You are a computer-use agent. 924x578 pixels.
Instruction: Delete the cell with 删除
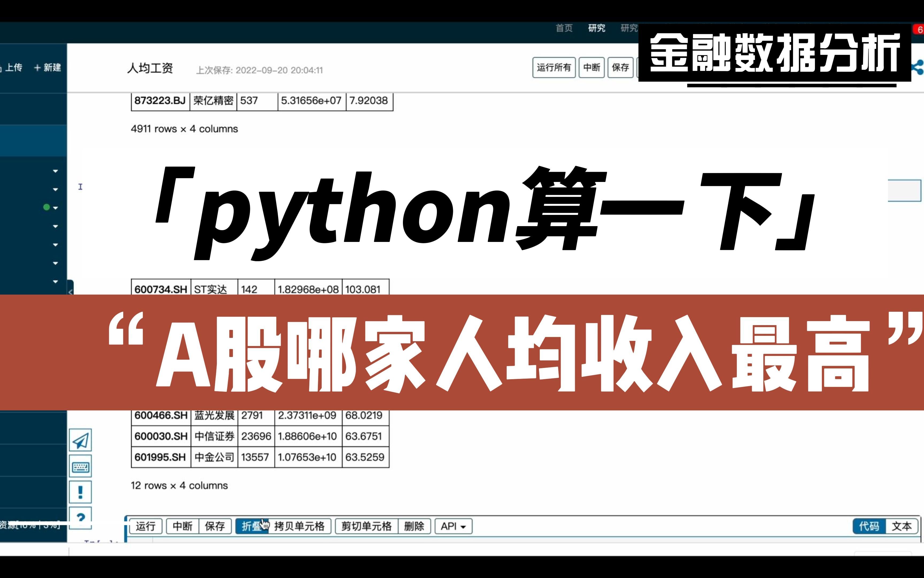(414, 526)
